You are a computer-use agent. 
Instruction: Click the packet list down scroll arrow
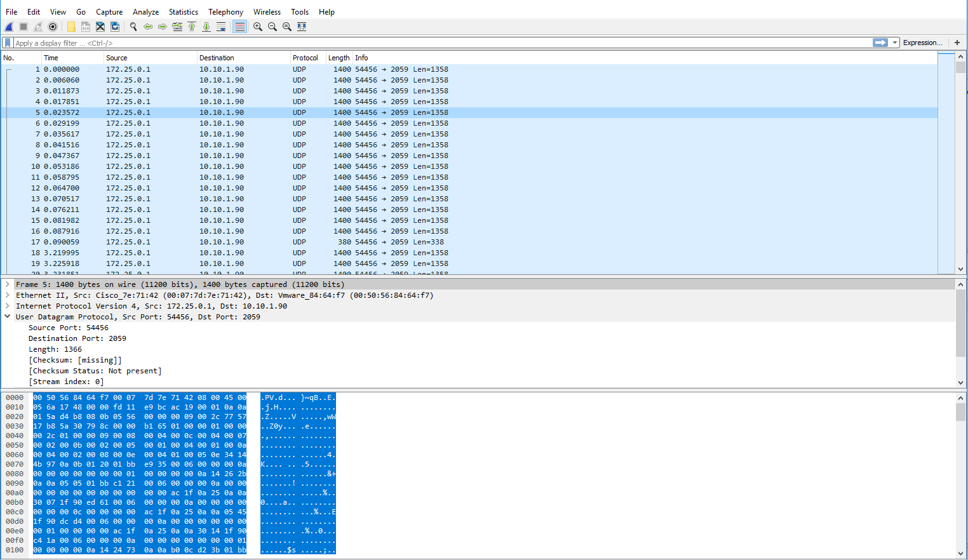(960, 269)
